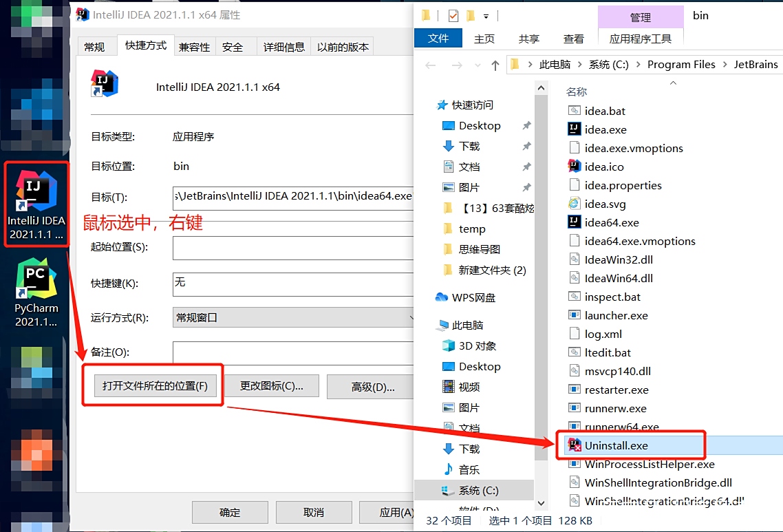Click the 应用(A) button
The image size is (783, 532).
coord(388,512)
